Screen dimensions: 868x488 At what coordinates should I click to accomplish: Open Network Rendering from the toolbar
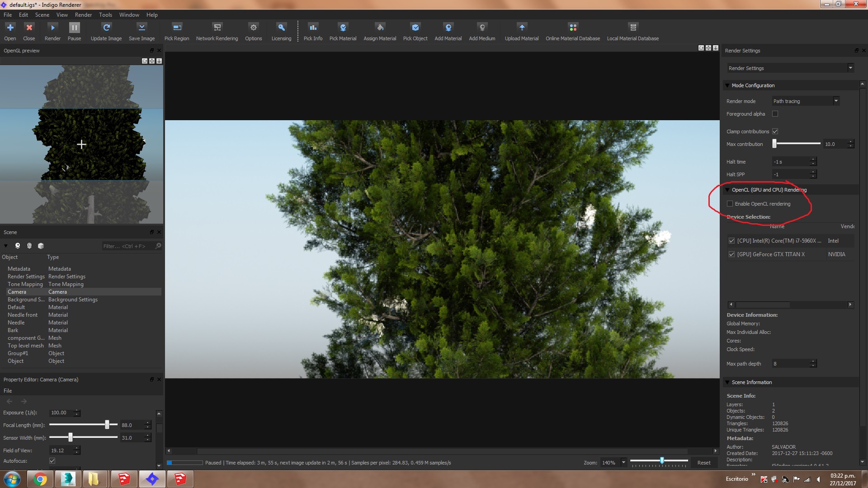tap(217, 28)
